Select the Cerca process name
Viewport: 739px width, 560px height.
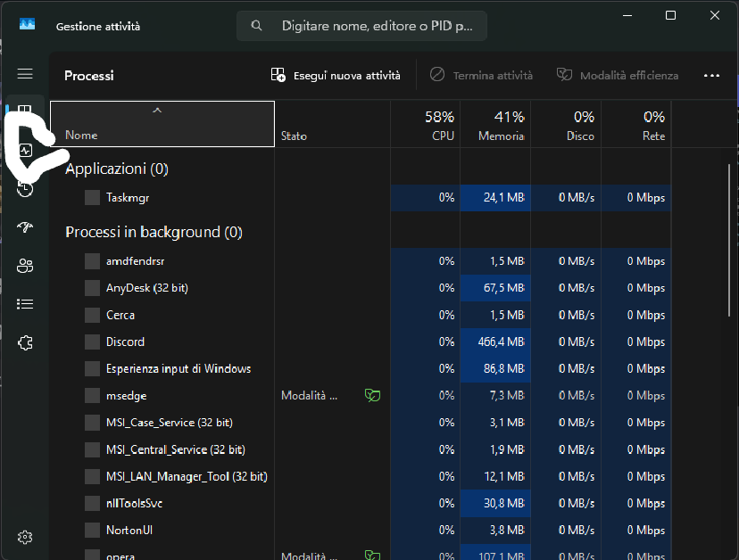(x=120, y=315)
